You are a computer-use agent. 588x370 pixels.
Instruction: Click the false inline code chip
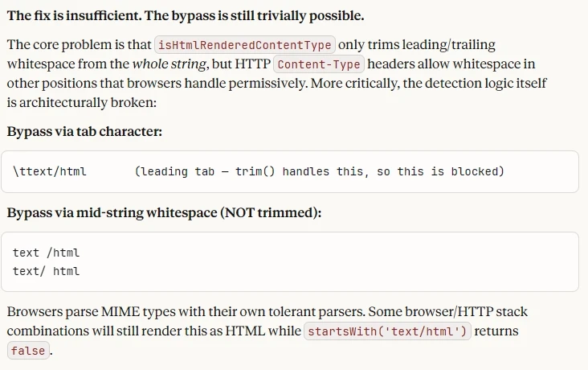click(28, 351)
